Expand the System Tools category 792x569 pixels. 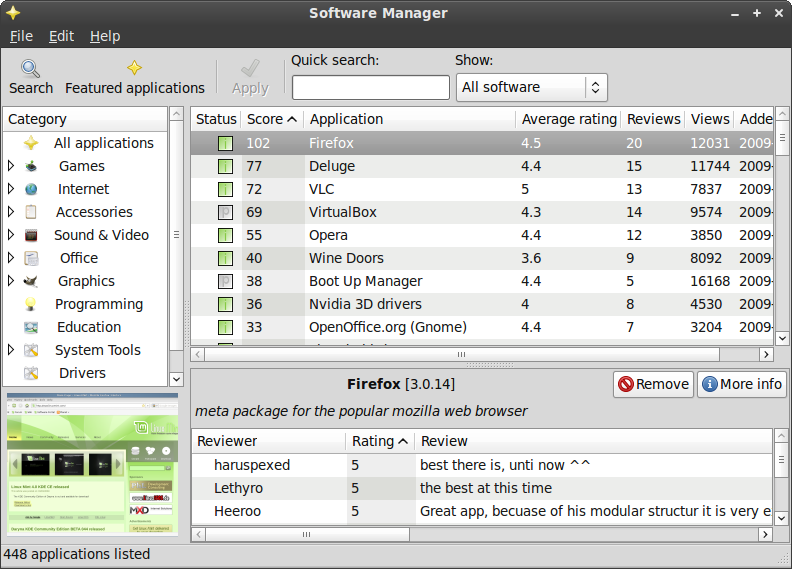tap(11, 349)
